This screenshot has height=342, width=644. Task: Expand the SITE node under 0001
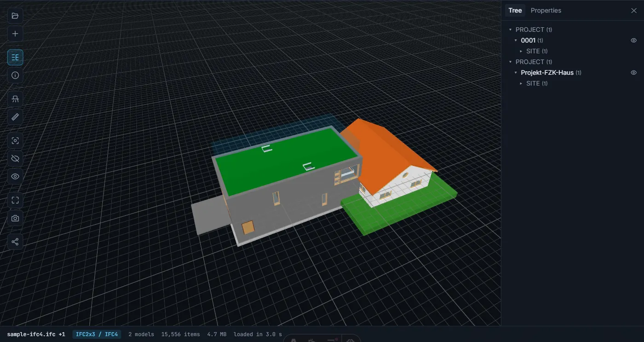click(x=521, y=51)
